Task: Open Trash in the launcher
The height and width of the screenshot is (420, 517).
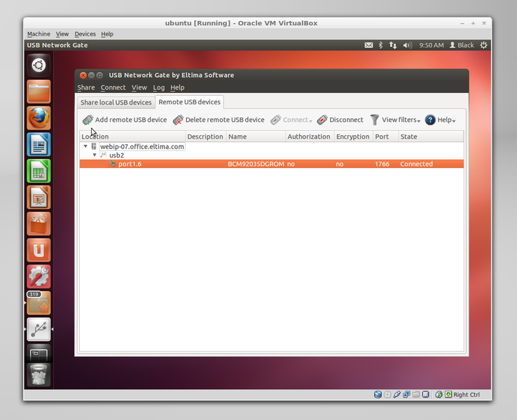Action: click(39, 375)
